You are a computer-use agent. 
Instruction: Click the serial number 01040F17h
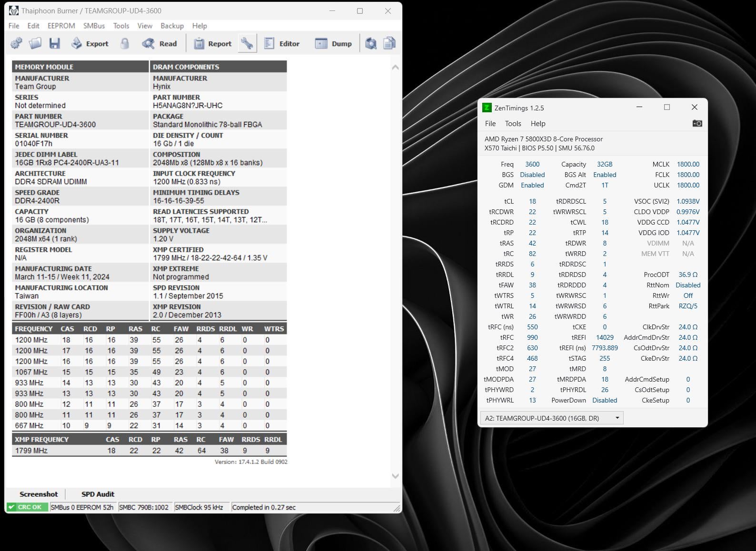tap(34, 144)
